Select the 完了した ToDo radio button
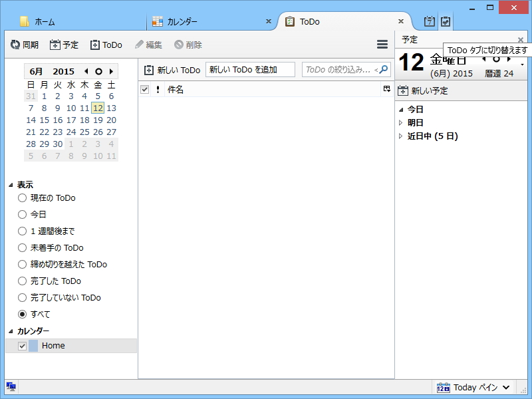This screenshot has height=399, width=532. (22, 281)
